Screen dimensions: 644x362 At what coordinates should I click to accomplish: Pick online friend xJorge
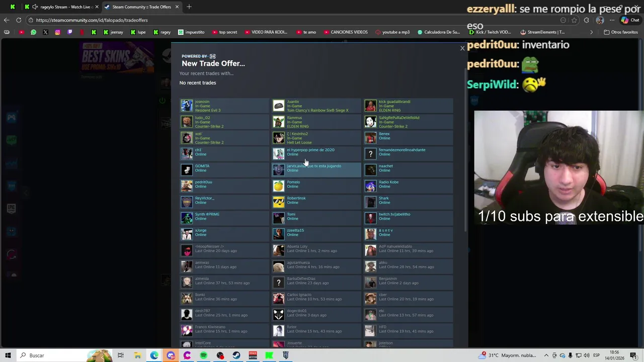225,235
